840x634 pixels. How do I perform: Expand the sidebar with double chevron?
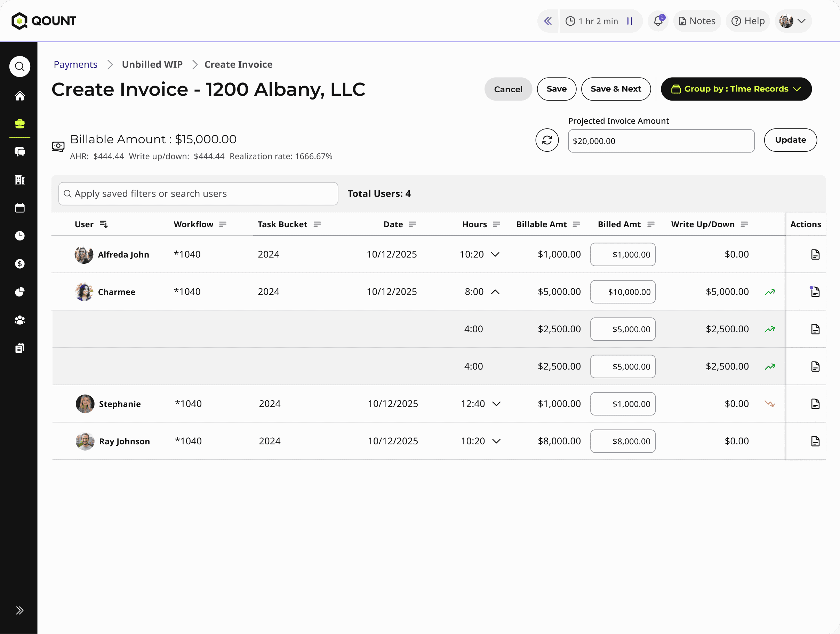[20, 610]
